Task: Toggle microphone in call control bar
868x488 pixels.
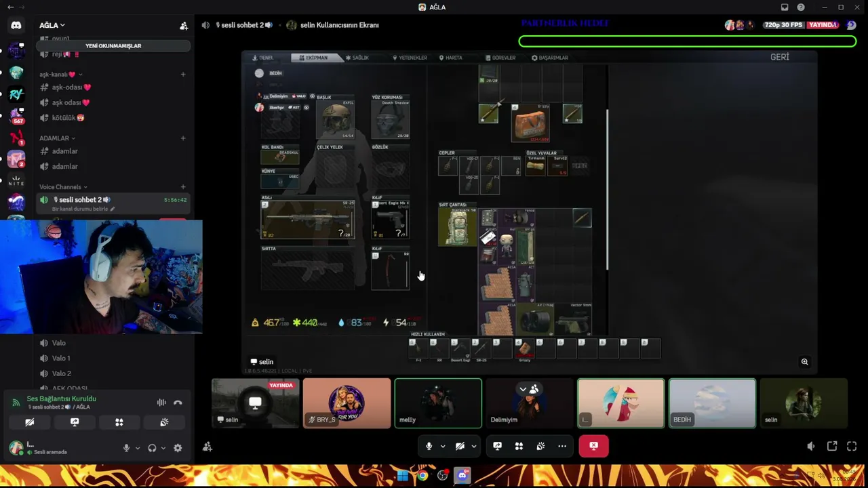Action: pos(429,446)
